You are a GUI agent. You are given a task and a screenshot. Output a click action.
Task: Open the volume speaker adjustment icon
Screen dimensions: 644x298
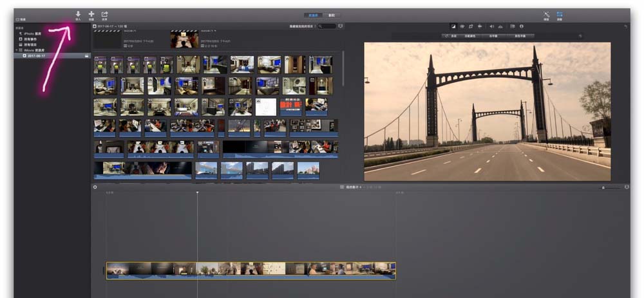point(491,26)
